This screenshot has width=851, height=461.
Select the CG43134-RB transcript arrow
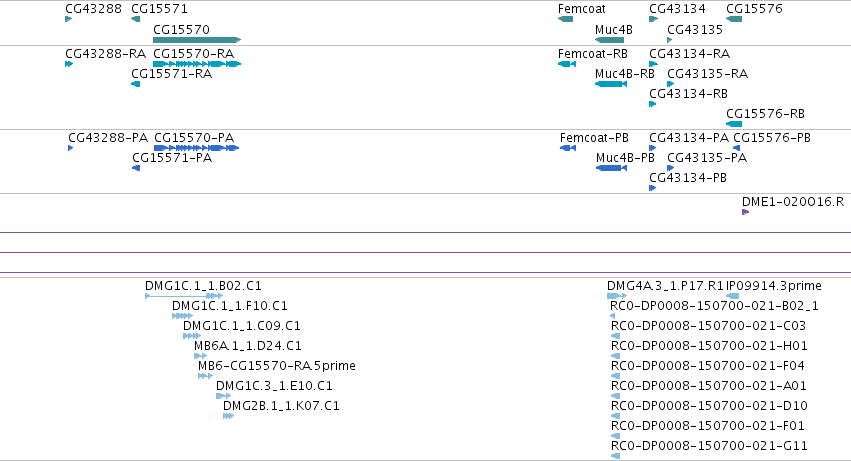pyautogui.click(x=652, y=104)
